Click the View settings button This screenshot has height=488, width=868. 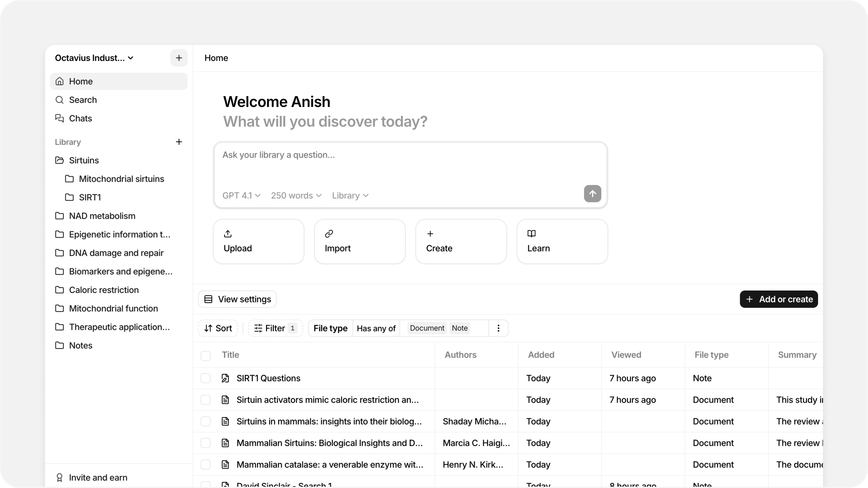(237, 299)
